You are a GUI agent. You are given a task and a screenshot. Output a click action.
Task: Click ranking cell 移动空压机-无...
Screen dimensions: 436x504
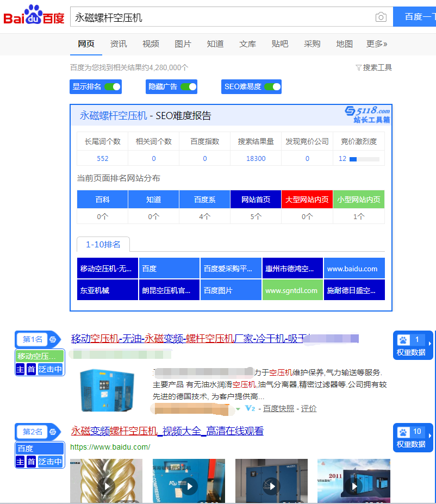(108, 269)
